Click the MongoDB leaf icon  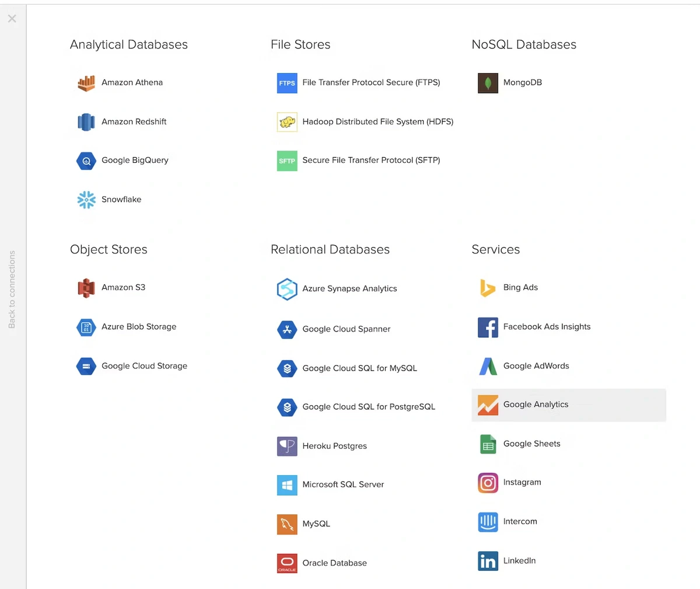(488, 83)
